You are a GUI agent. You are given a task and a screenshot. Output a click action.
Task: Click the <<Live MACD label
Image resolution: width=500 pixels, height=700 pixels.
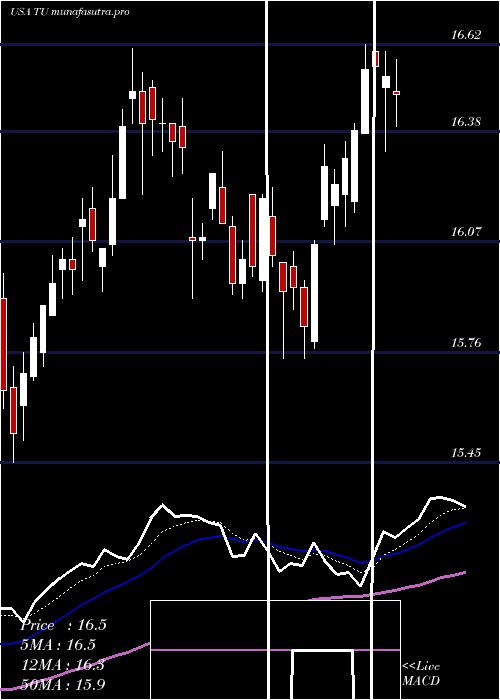point(421,673)
